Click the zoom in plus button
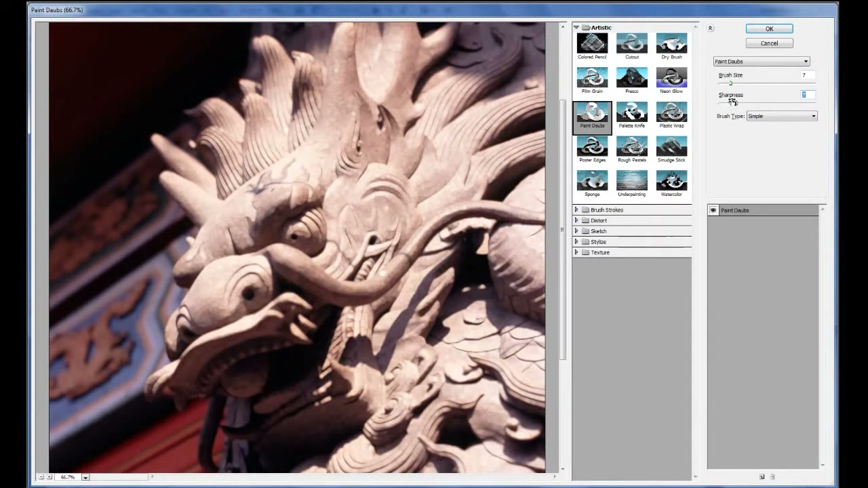This screenshot has height=488, width=868. coord(49,477)
